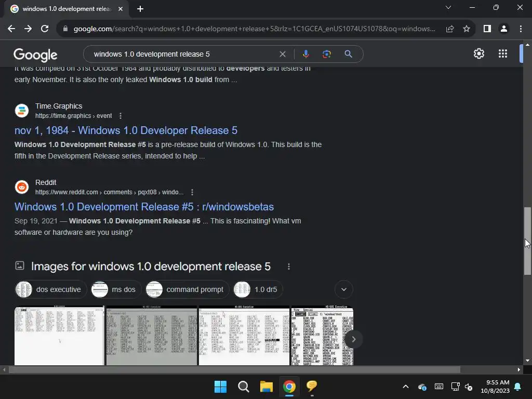Screen dimensions: 532x399
Task: Open Chrome from the taskbar
Action: point(289,387)
